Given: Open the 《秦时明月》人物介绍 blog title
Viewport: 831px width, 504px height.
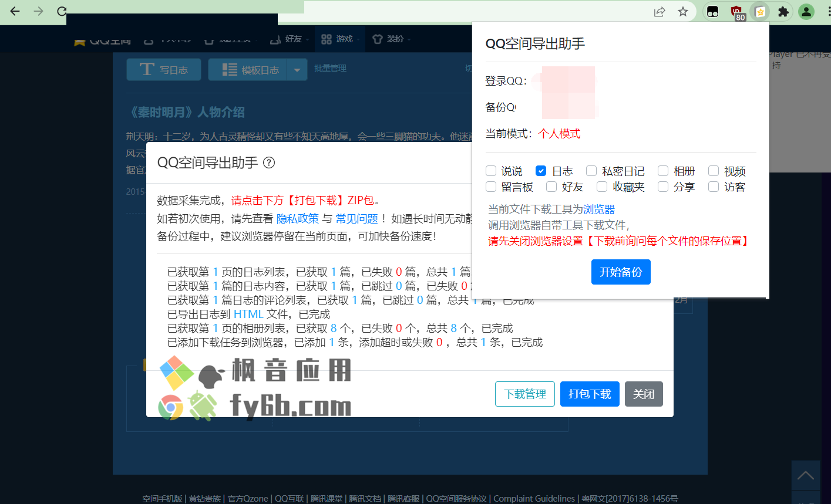Looking at the screenshot, I should (x=185, y=112).
